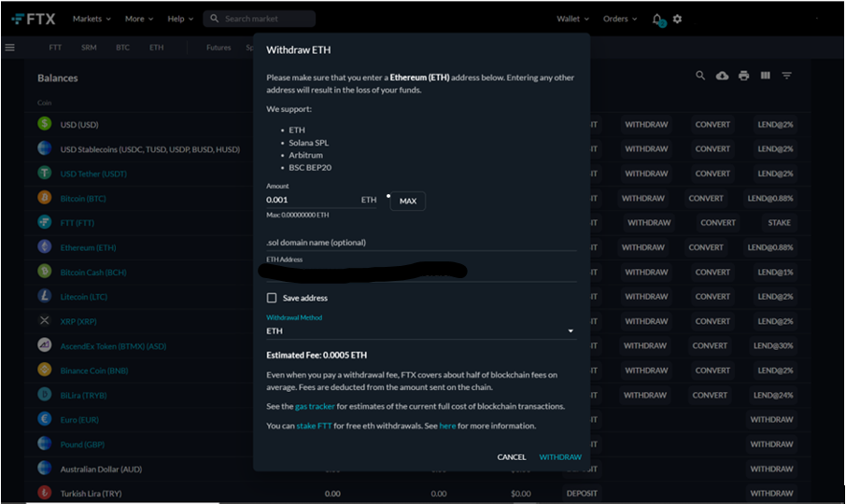Image resolution: width=846 pixels, height=504 pixels.
Task: Click the BSC BEP20 list item
Action: tap(310, 168)
